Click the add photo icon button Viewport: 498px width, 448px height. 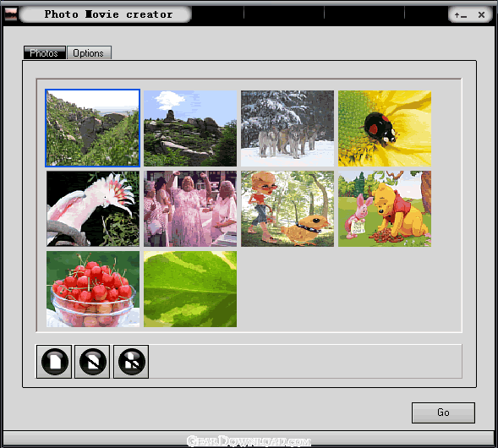coord(54,362)
